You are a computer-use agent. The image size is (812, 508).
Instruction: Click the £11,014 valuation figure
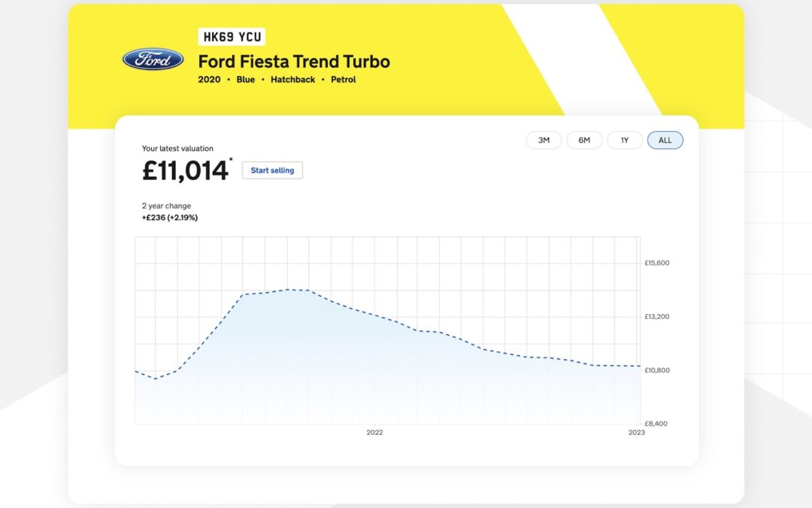point(185,170)
